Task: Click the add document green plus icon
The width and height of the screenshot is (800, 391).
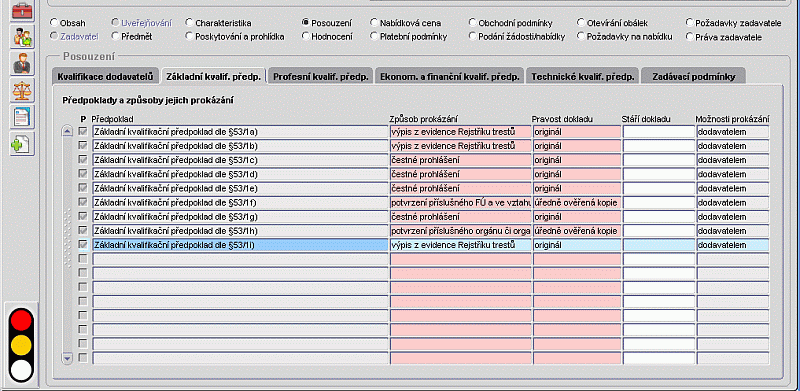Action: (x=22, y=143)
